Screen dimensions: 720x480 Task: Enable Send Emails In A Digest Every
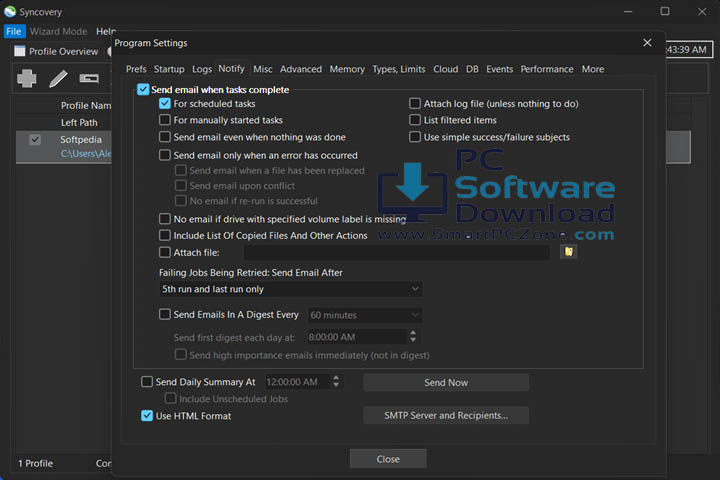(x=164, y=314)
